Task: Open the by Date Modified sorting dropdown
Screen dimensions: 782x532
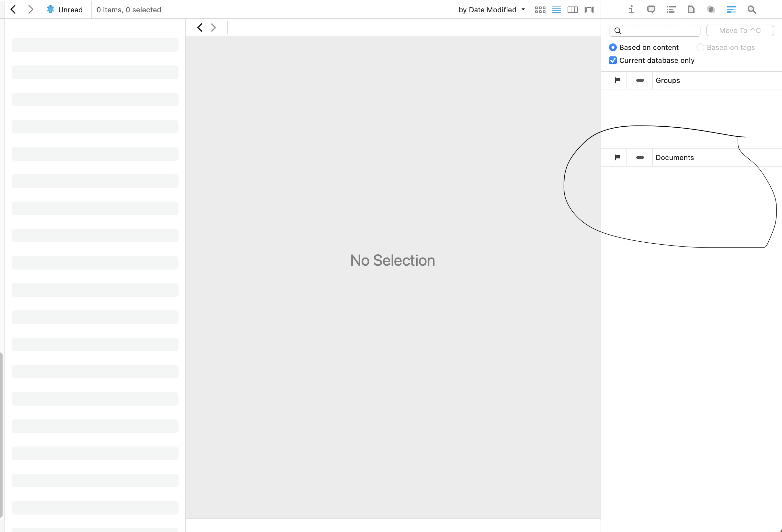Action: point(491,9)
